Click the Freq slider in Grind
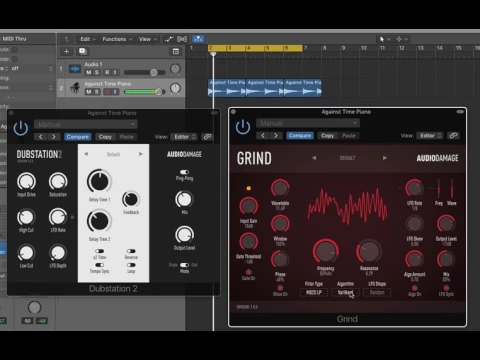 439,189
